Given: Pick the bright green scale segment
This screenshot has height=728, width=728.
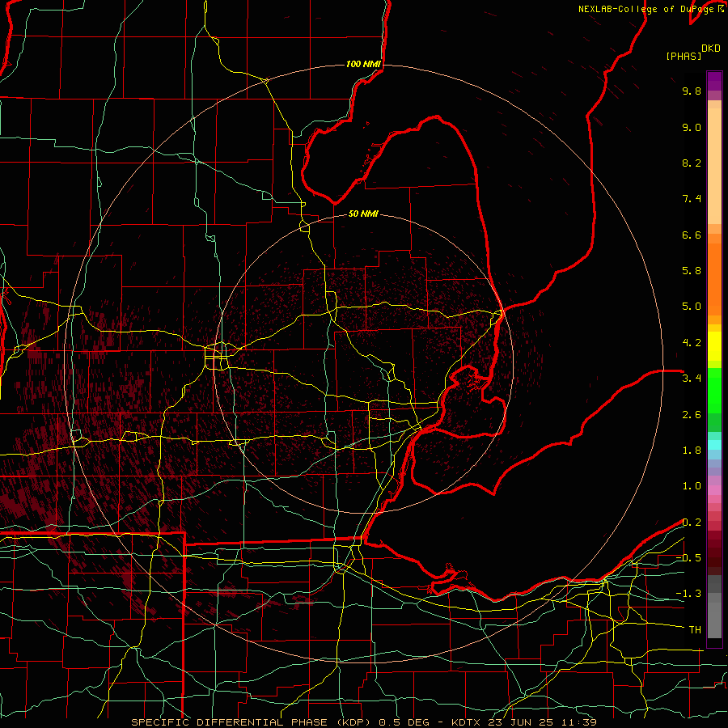Looking at the screenshot, I should pos(714,392).
